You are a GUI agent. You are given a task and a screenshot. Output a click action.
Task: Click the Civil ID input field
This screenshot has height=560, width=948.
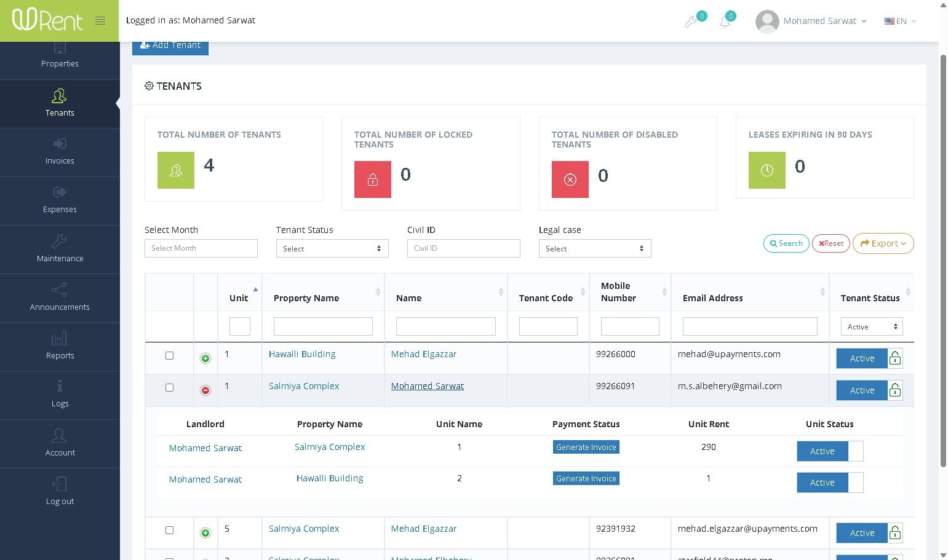pos(463,248)
